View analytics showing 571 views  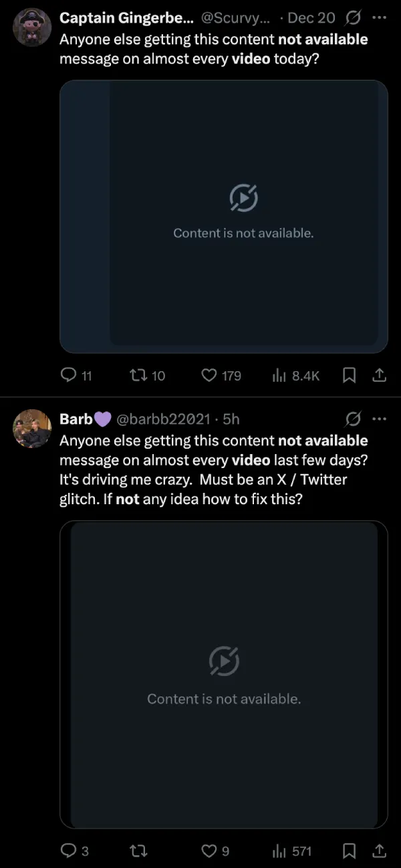pyautogui.click(x=292, y=851)
